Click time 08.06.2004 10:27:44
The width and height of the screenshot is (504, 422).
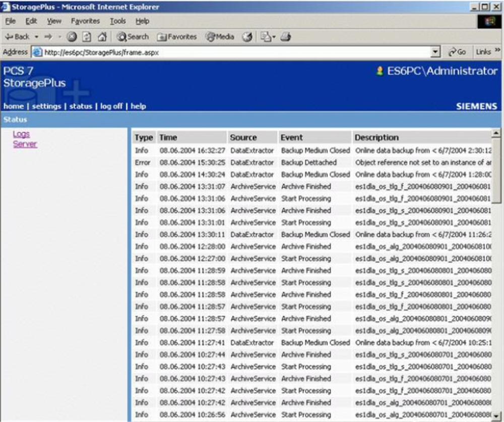pos(192,354)
